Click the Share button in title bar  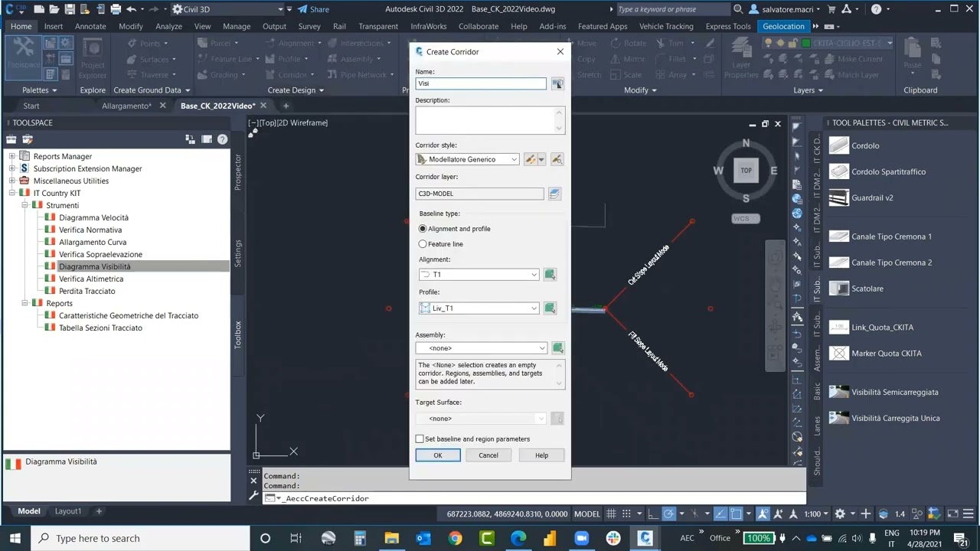pos(313,9)
